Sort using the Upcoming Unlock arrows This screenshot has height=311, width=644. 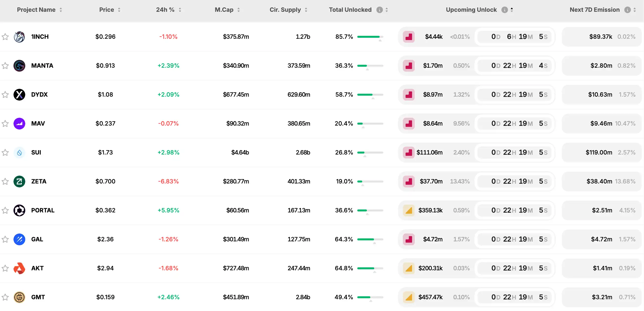(512, 10)
